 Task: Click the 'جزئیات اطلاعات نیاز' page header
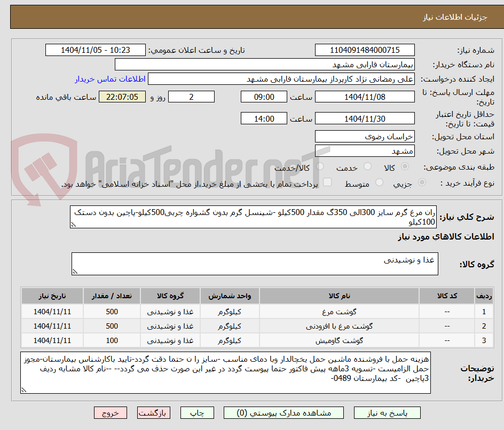click(455, 17)
